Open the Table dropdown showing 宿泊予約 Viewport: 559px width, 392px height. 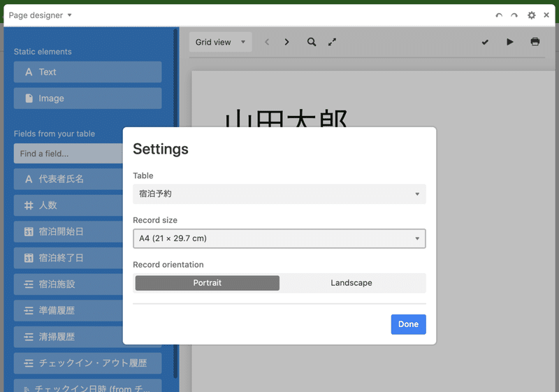(x=279, y=194)
